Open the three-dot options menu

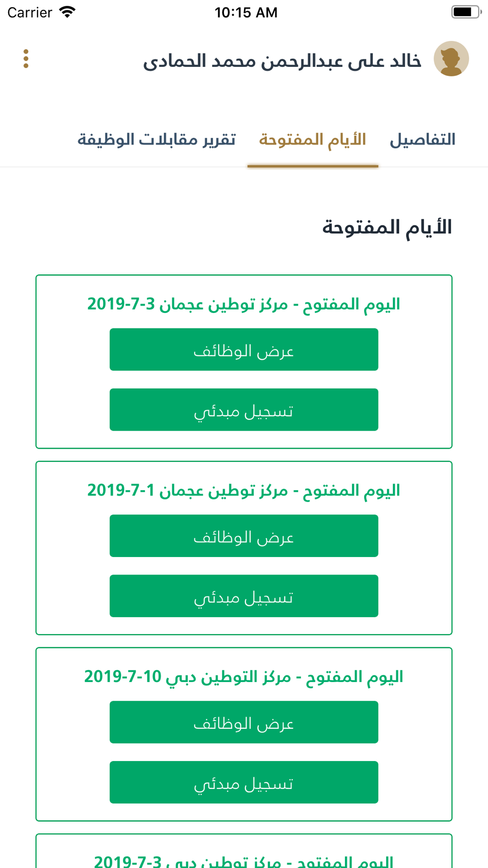pyautogui.click(x=26, y=59)
